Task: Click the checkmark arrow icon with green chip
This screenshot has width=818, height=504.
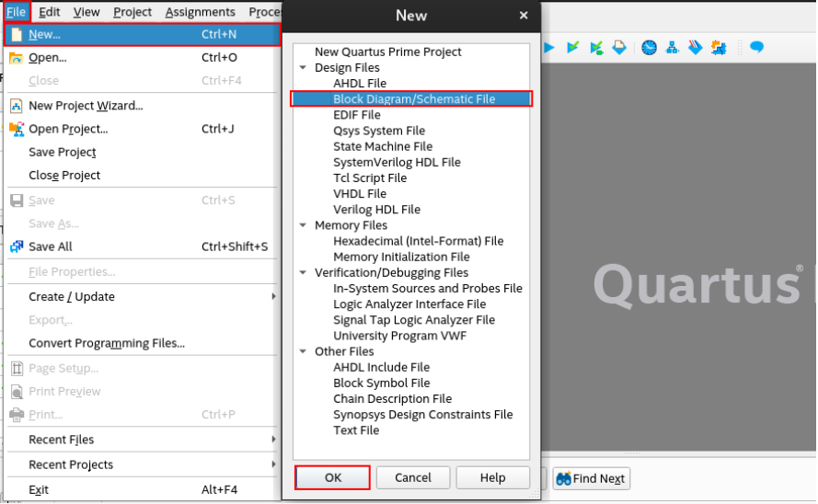Action: pyautogui.click(x=596, y=48)
